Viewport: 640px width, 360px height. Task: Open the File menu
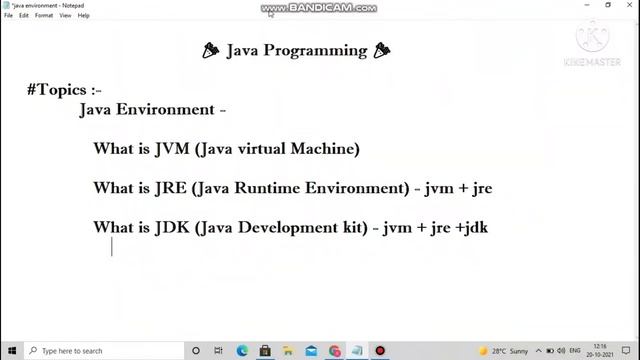[8, 16]
